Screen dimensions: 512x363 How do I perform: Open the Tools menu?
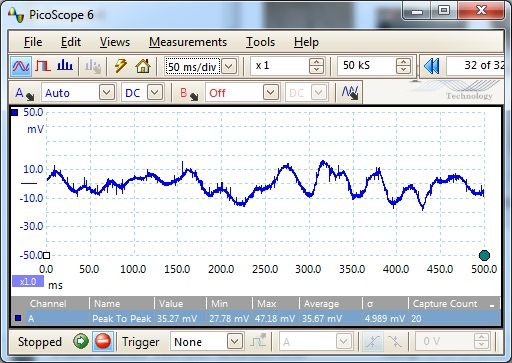click(x=260, y=42)
